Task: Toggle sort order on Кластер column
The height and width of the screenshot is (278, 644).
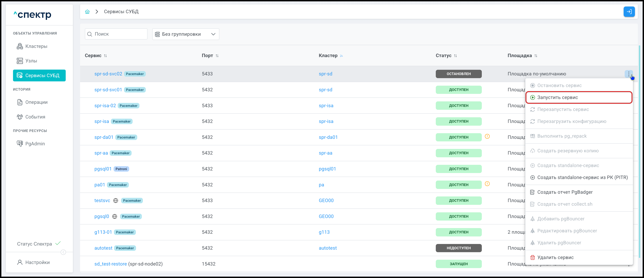Action: [341, 56]
